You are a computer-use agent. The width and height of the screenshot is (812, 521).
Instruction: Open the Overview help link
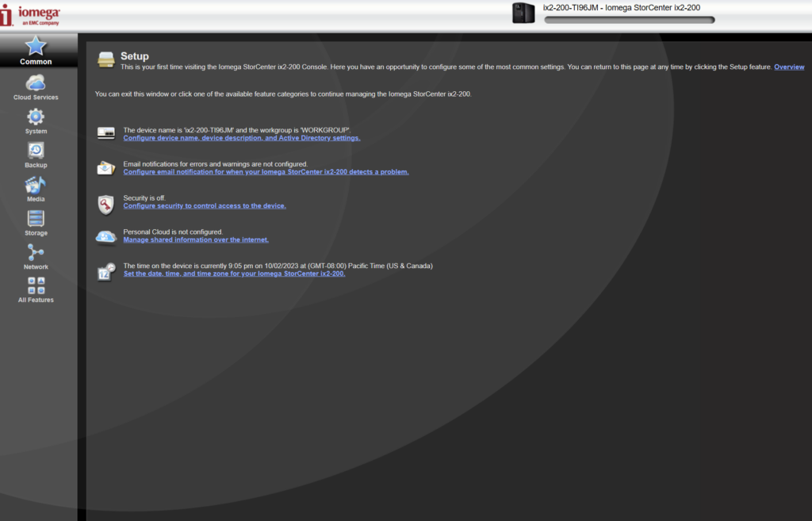point(789,67)
